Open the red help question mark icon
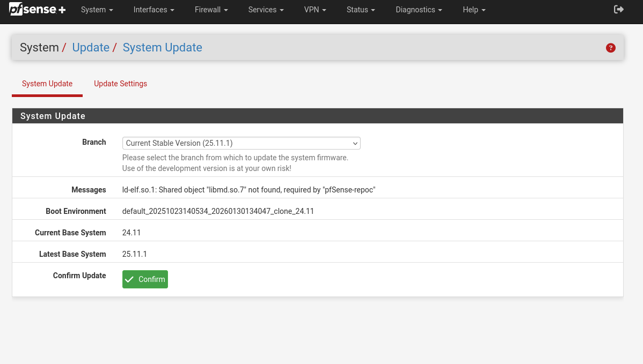 pos(610,48)
